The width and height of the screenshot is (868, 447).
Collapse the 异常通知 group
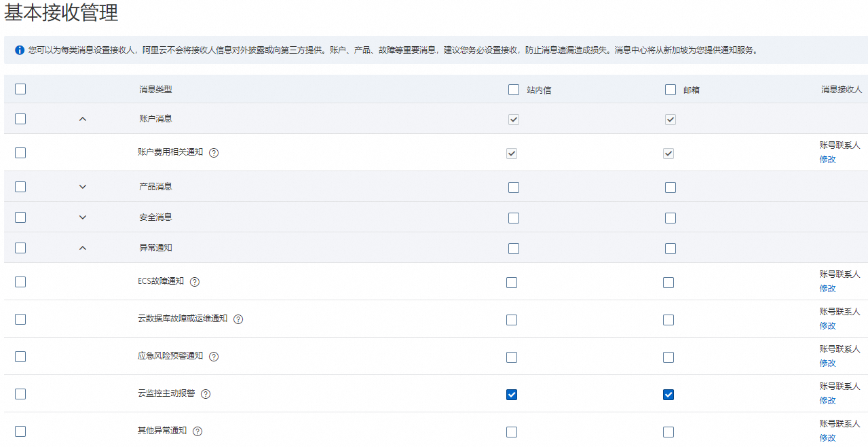coord(83,248)
